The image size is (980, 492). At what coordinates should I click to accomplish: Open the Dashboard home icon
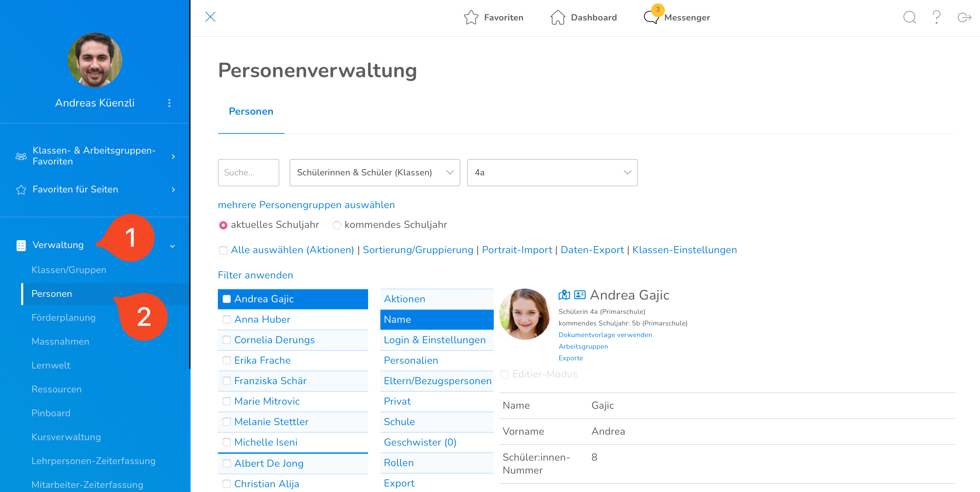(557, 17)
